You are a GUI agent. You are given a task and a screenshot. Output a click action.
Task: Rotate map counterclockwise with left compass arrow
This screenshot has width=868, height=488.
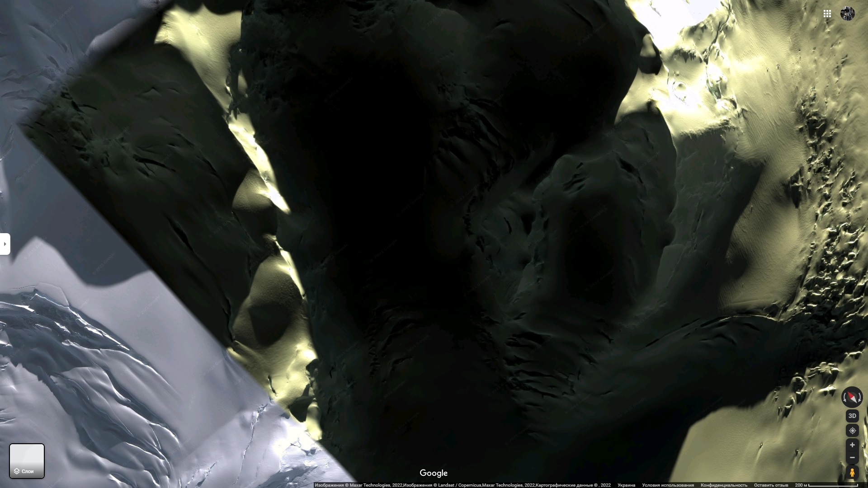coord(844,398)
